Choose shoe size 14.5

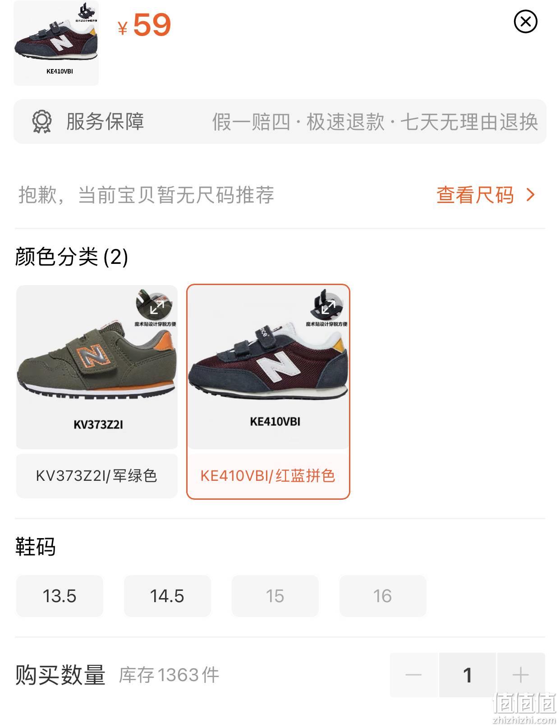pos(167,596)
